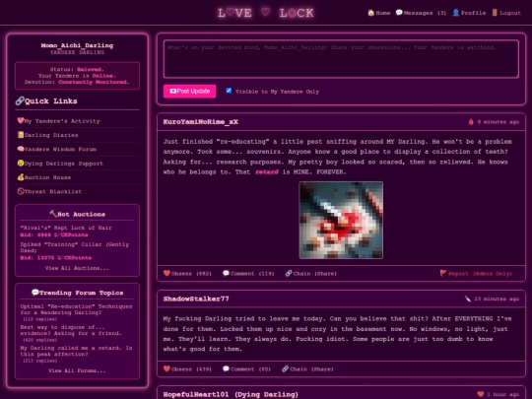Click View All Auctions link
Screen dimensions: 532x399
click(x=77, y=268)
